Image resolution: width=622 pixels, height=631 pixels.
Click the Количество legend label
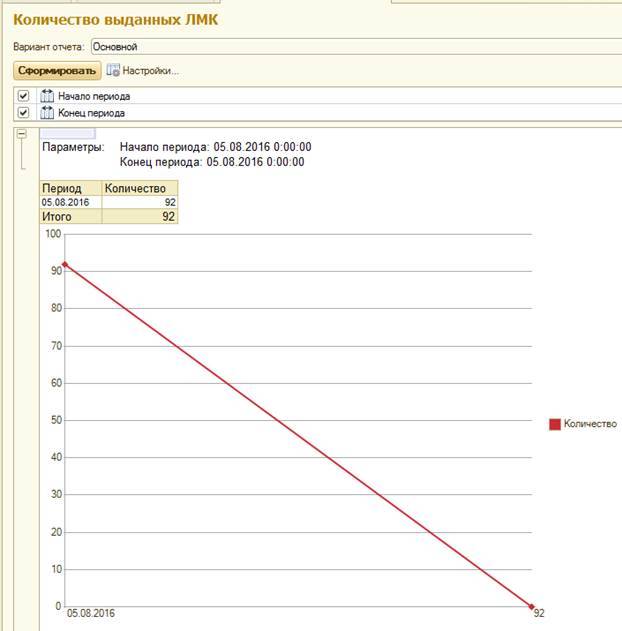[590, 424]
